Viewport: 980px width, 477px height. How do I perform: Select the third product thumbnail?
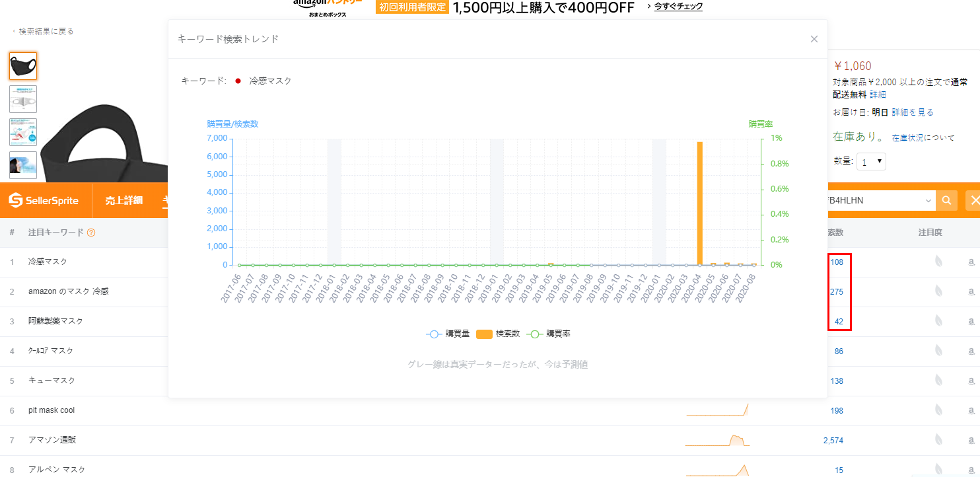coord(23,132)
